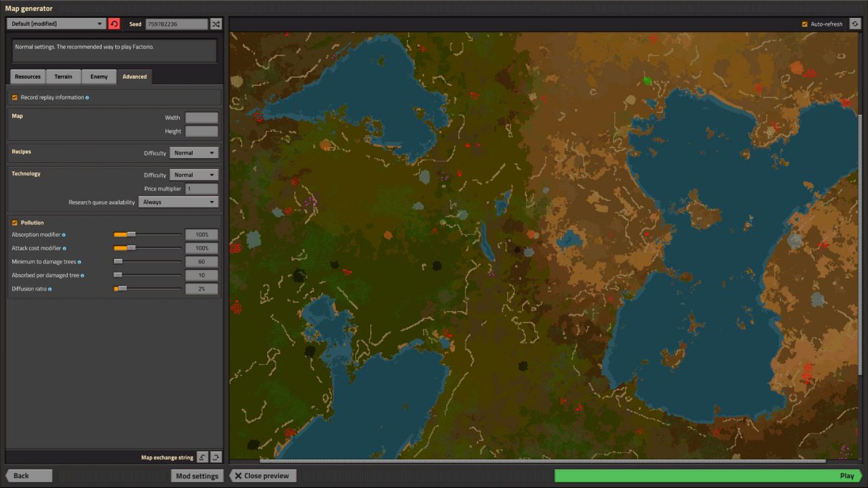This screenshot has width=868, height=488.
Task: Adjust the Diffusion ratio slider
Action: (148, 289)
